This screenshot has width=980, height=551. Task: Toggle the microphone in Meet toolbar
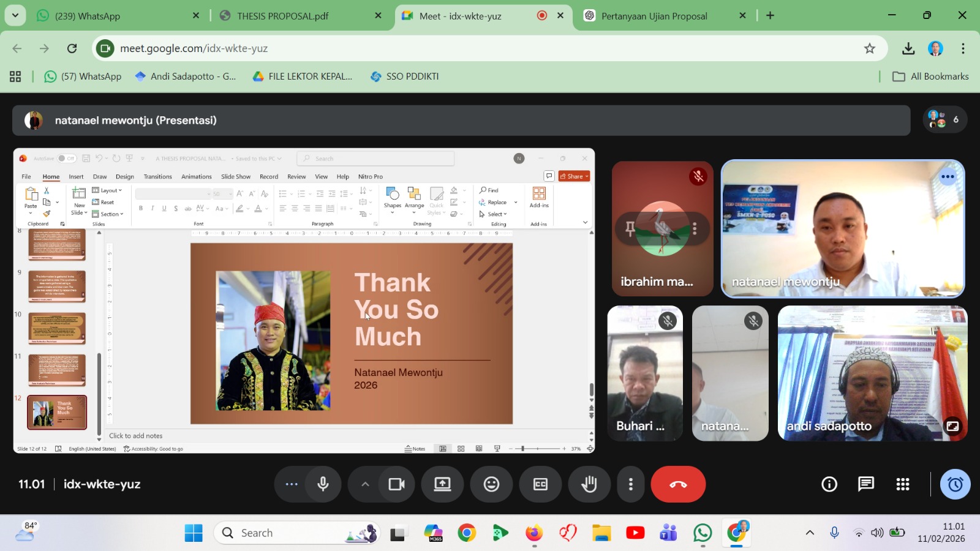(323, 484)
